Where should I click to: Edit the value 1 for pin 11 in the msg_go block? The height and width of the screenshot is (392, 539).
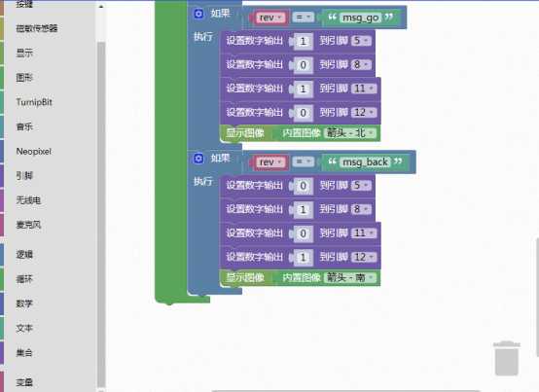303,89
